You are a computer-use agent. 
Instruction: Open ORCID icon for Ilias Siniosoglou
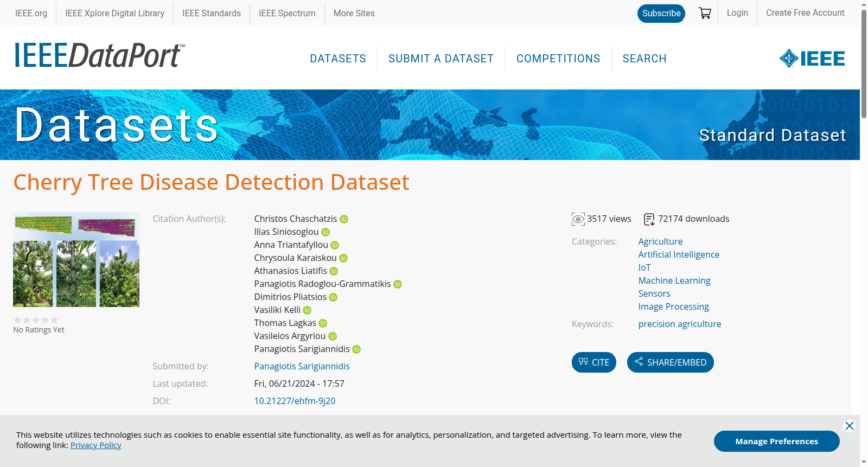coord(325,232)
